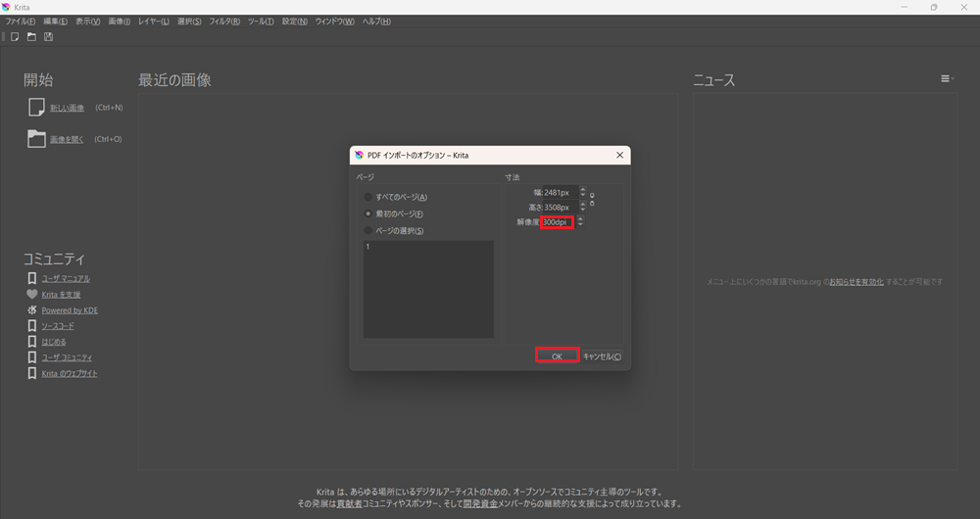Click the bookmark icon beside ユーザコミュニティ
This screenshot has height=519, width=980.
[32, 357]
